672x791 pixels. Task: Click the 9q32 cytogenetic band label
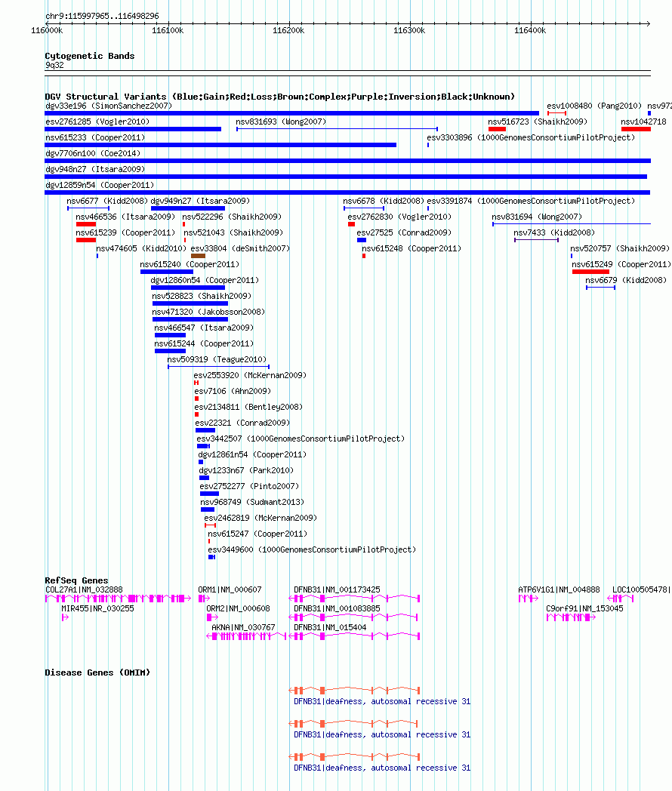click(54, 65)
